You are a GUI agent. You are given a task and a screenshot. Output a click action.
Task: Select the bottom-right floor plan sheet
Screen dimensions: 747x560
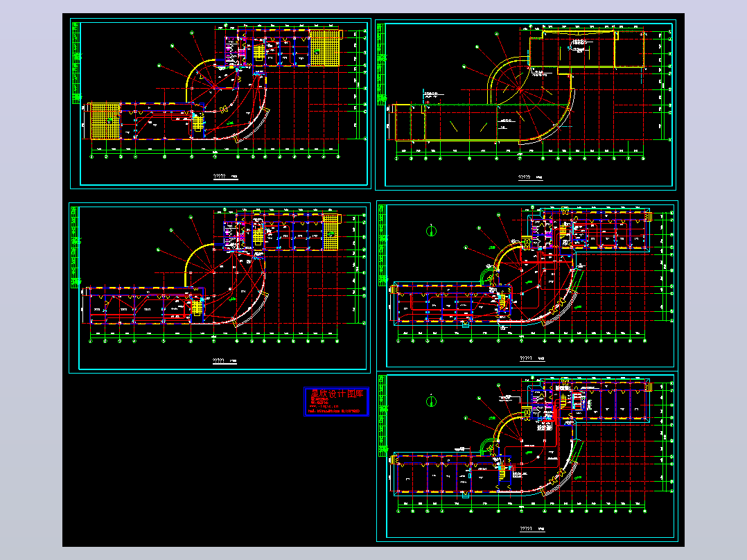pos(527,457)
